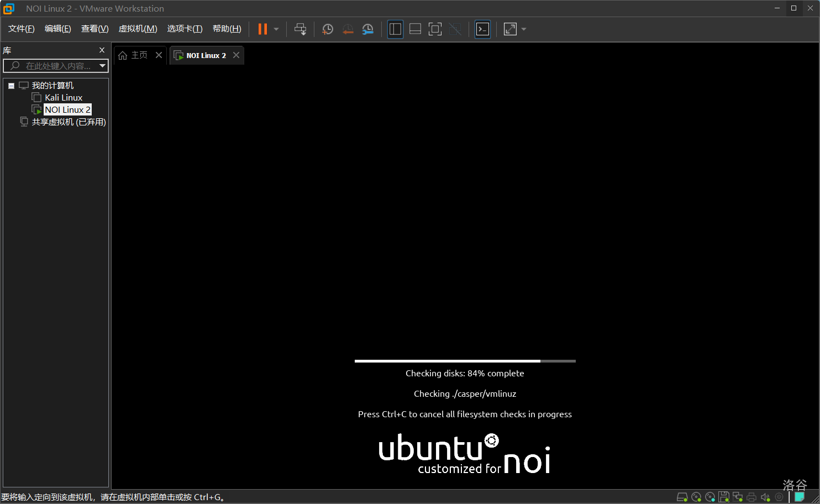This screenshot has width=820, height=504.
Task: Click the network adapter status icon
Action: coord(737,497)
